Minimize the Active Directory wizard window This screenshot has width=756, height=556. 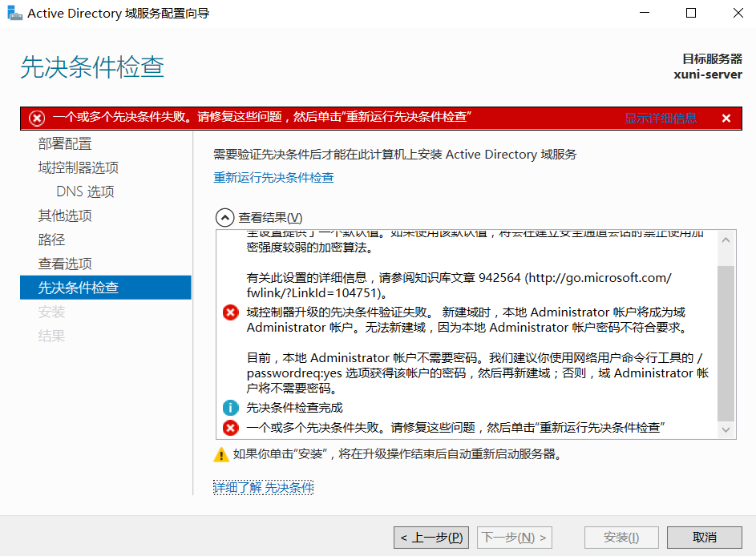tap(645, 13)
